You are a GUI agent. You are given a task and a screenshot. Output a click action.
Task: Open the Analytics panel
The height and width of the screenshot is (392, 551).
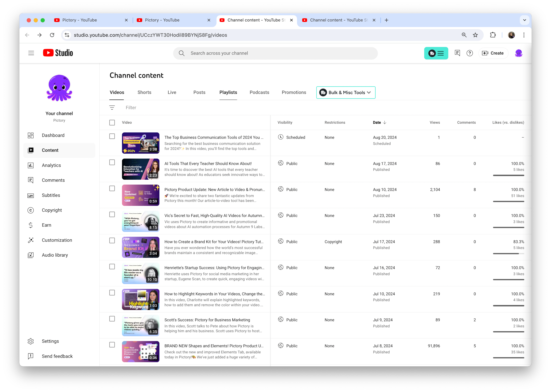51,165
